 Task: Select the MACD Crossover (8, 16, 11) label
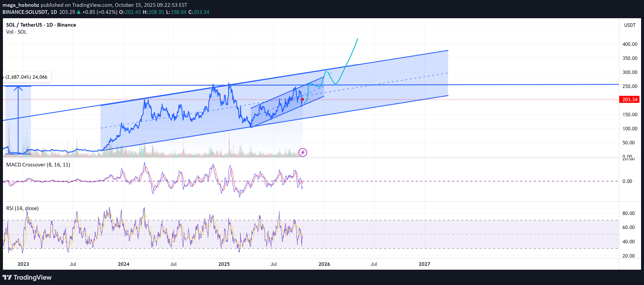pos(38,165)
